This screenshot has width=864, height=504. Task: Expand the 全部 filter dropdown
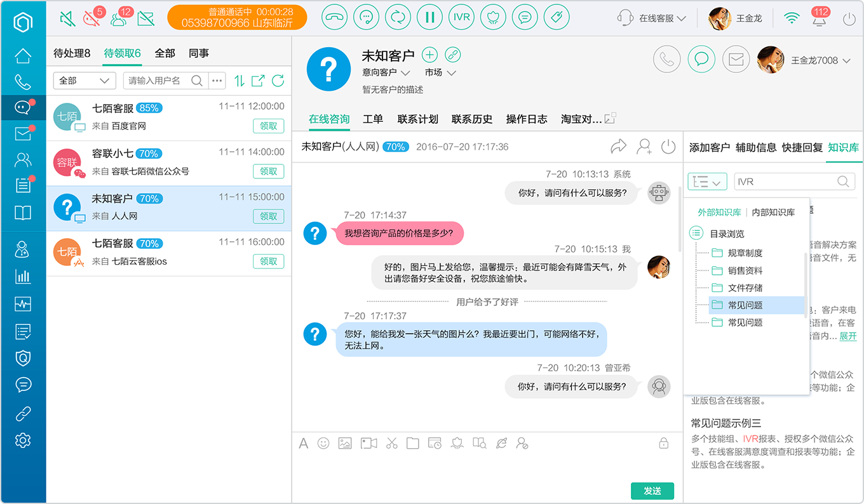click(84, 81)
